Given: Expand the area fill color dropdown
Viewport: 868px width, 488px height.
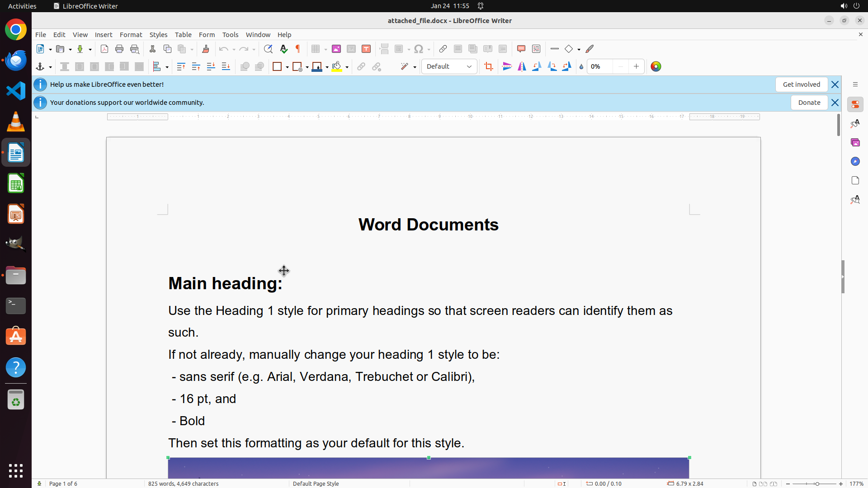Looking at the screenshot, I should tap(347, 67).
